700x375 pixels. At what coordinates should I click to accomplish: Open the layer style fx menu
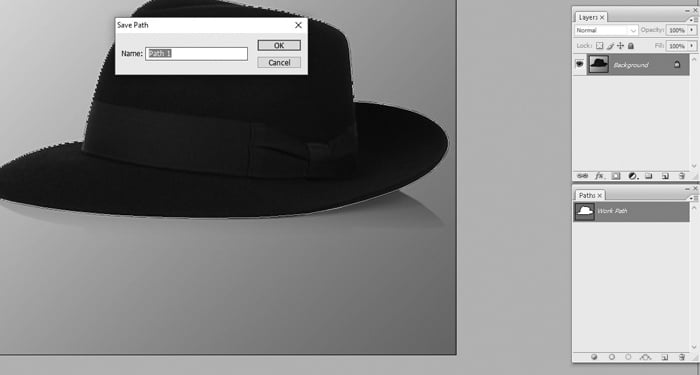point(599,176)
